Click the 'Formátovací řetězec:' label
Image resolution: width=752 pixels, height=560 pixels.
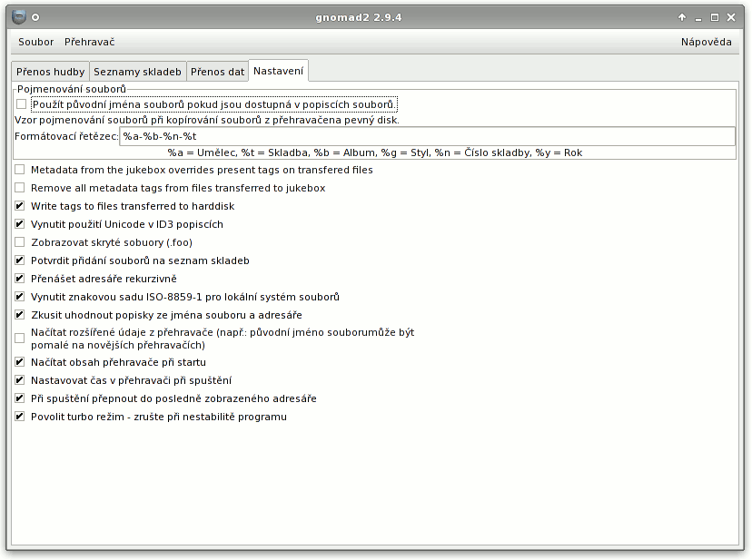tap(66, 136)
